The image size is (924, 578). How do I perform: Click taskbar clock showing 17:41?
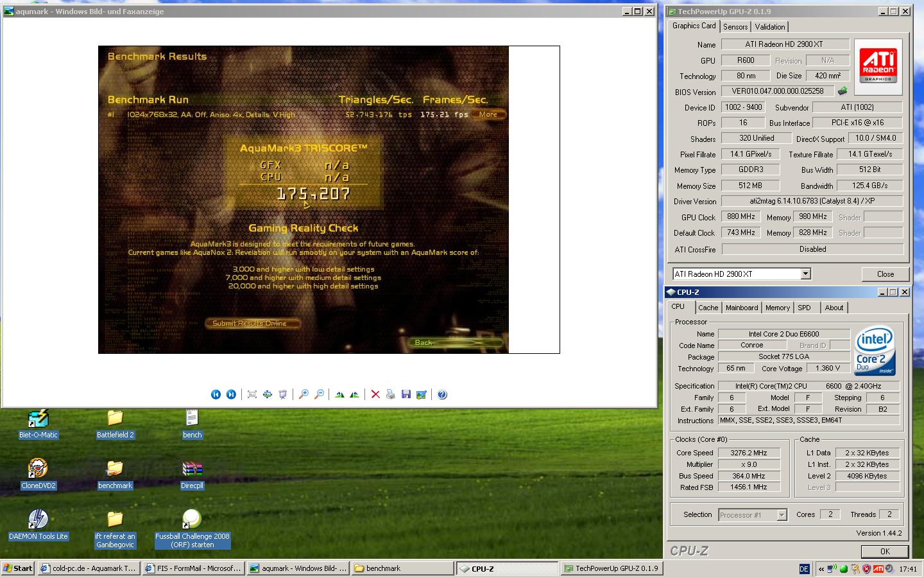coord(908,569)
